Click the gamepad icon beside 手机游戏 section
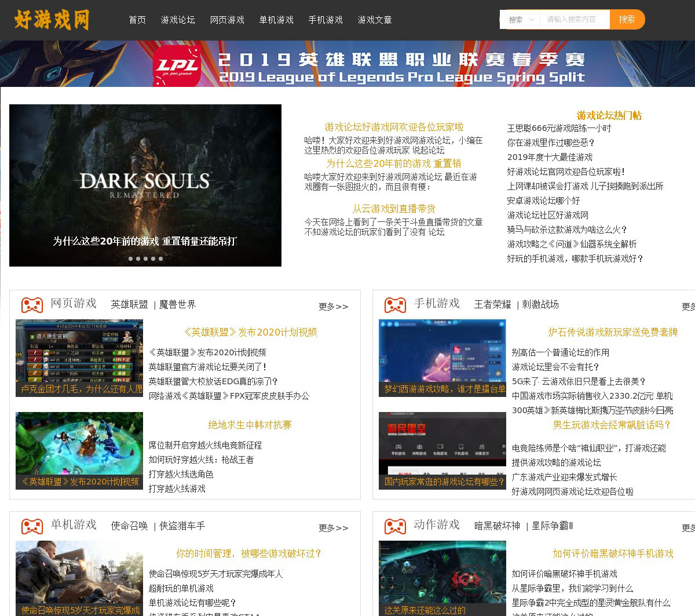 click(395, 304)
